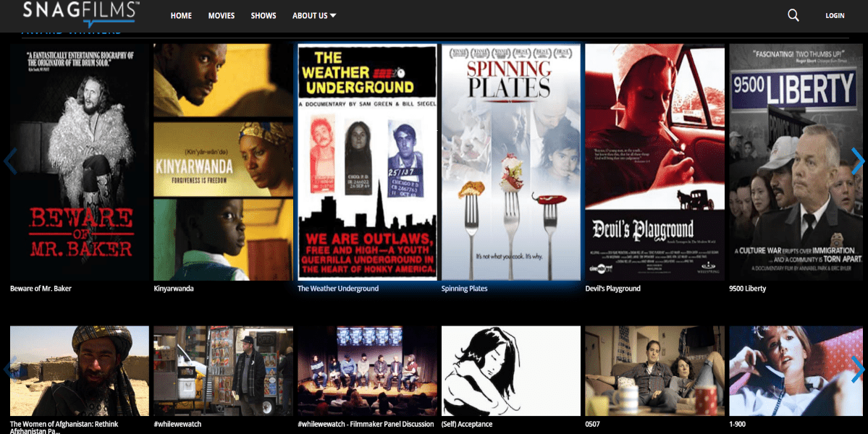The image size is (868, 434).
Task: Click the Login button
Action: tap(835, 15)
